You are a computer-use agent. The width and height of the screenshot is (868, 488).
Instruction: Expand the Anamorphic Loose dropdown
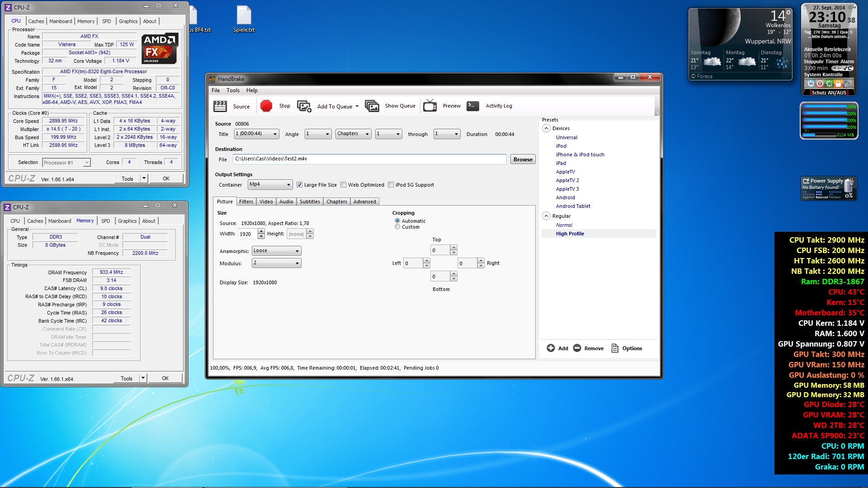pos(276,251)
